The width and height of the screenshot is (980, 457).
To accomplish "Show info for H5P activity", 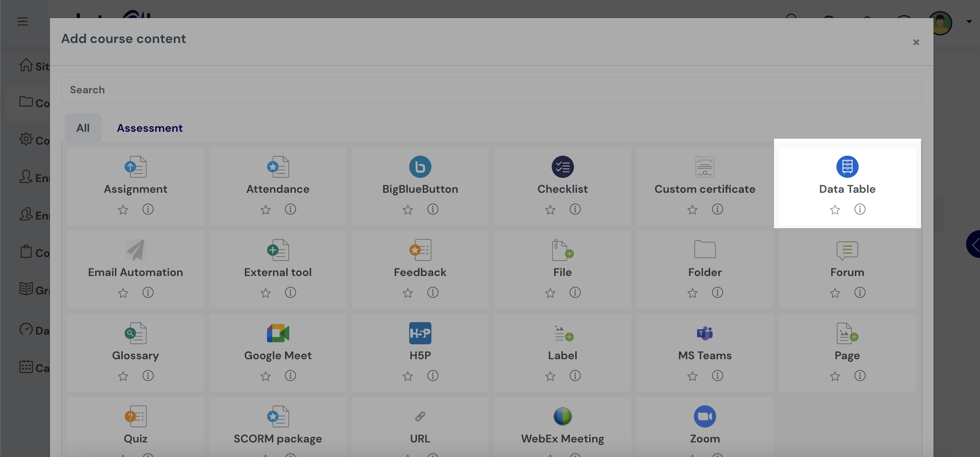I will [x=432, y=376].
